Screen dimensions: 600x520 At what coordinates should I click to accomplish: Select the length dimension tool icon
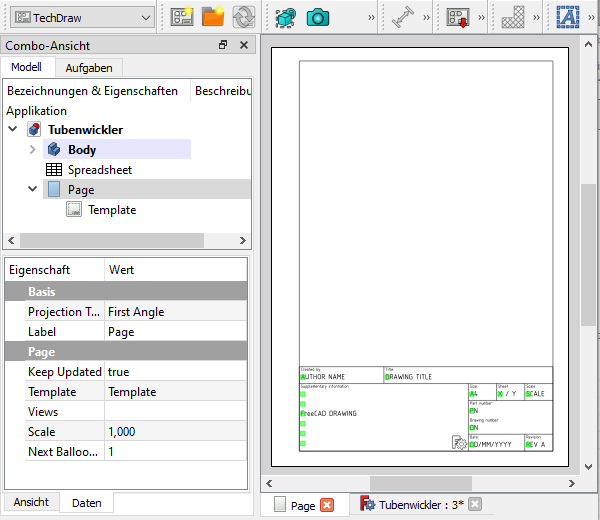402,17
